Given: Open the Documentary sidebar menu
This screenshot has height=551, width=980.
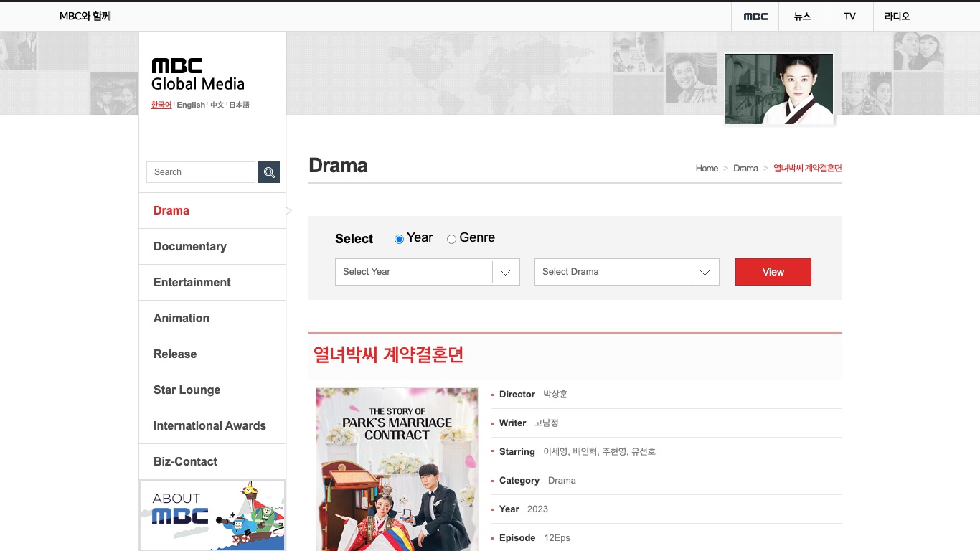Looking at the screenshot, I should 212,246.
